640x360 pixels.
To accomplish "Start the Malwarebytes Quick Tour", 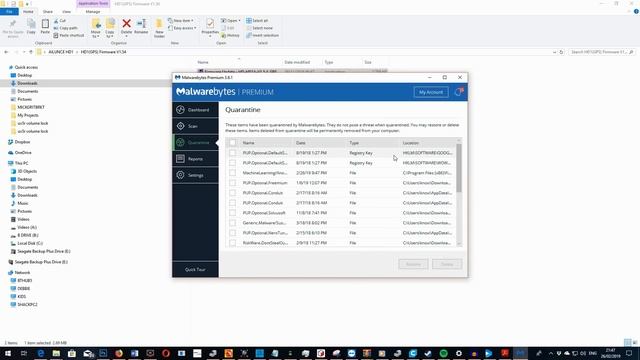I will pos(195,269).
